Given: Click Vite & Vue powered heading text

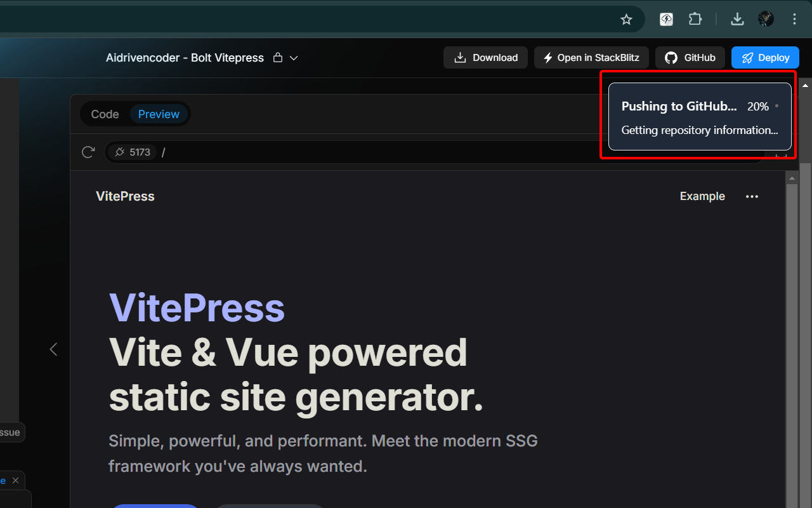Looking at the screenshot, I should pyautogui.click(x=288, y=352).
